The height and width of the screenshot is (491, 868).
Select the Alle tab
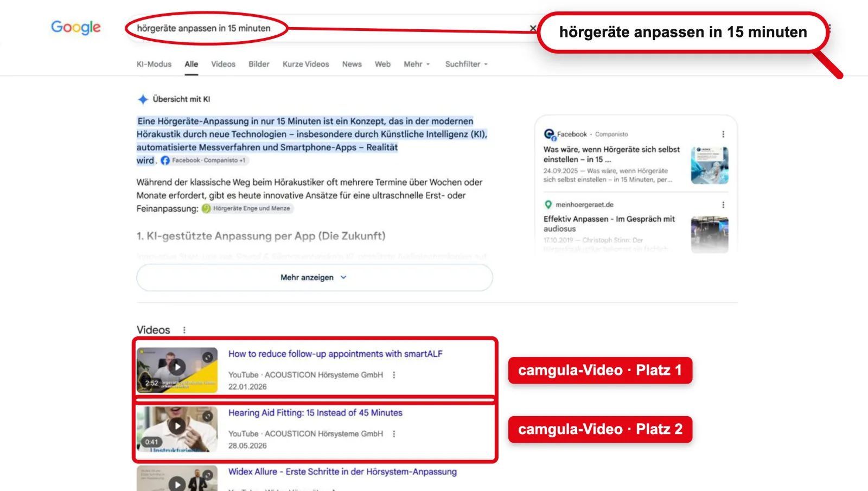click(x=192, y=64)
